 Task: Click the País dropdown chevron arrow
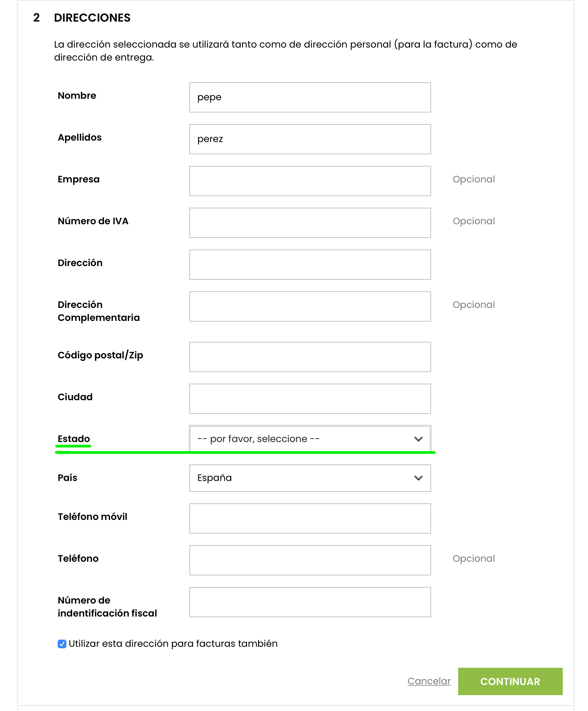[x=418, y=478]
